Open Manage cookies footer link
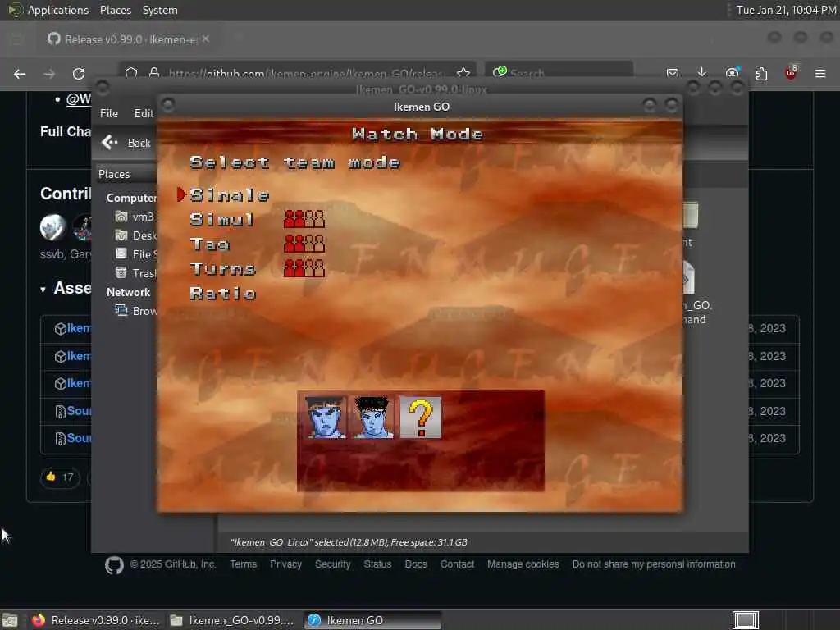 pyautogui.click(x=523, y=564)
